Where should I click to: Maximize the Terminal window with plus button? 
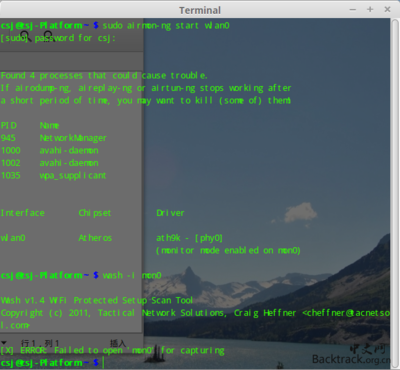pyautogui.click(x=370, y=9)
